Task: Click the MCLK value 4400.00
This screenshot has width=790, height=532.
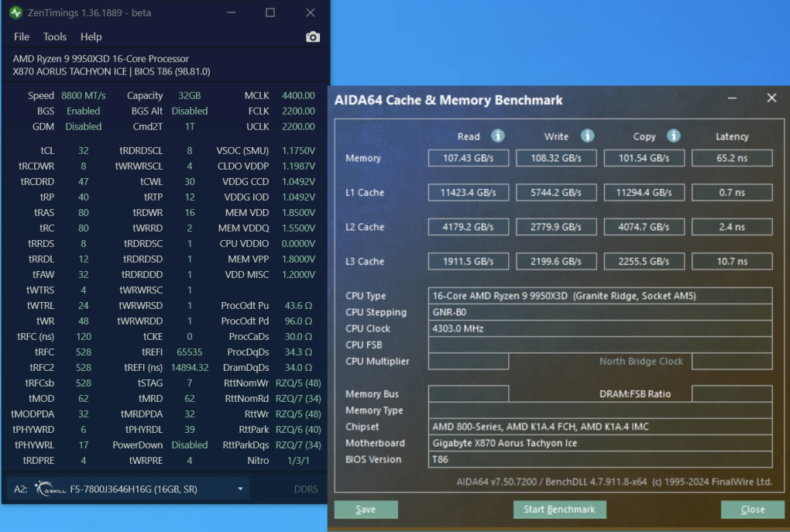Action: (x=298, y=95)
